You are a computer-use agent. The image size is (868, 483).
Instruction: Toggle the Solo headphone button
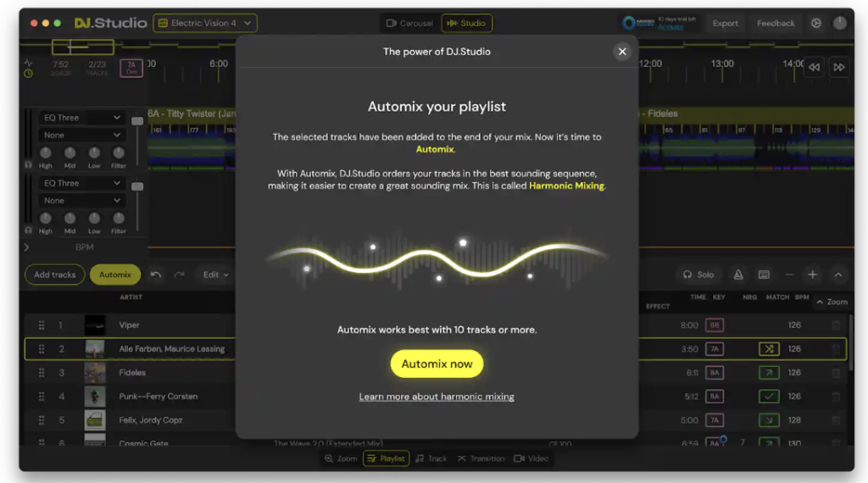pos(698,275)
